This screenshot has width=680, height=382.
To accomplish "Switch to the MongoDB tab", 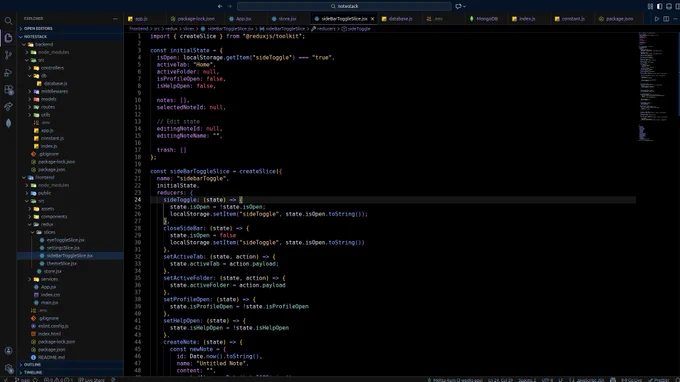I will (487, 19).
